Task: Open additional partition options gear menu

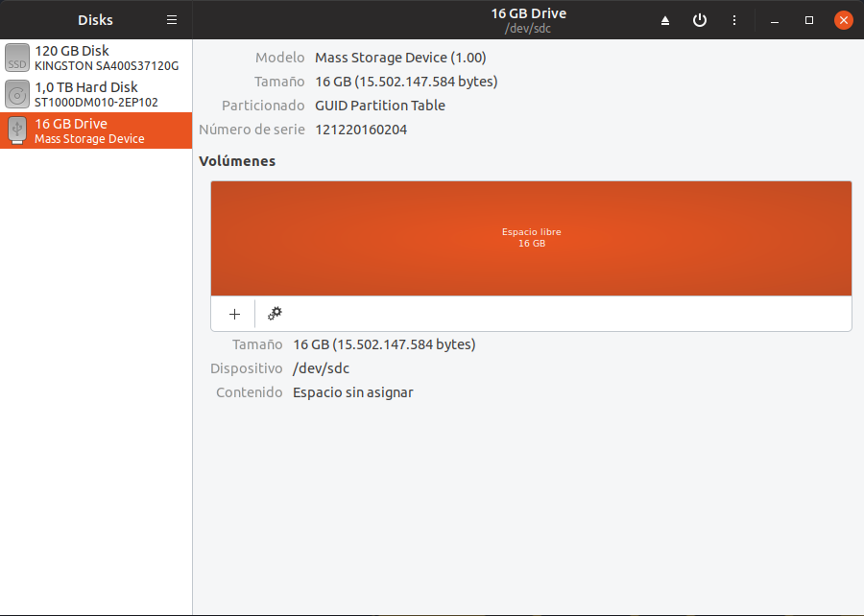Action: click(x=275, y=314)
